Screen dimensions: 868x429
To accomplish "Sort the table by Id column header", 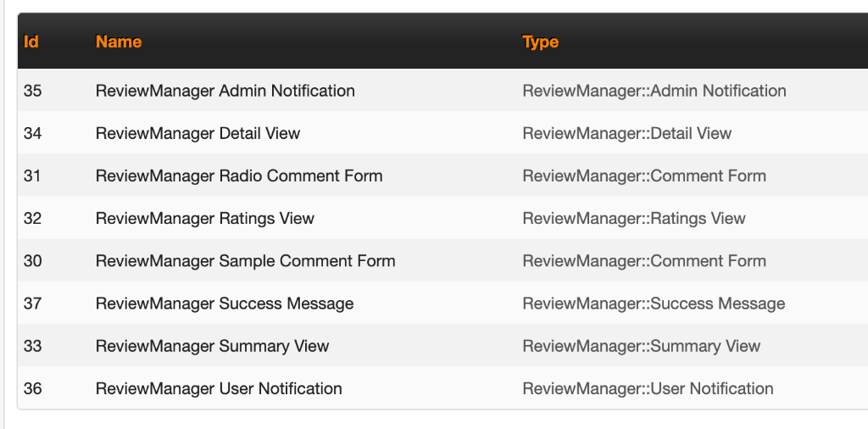I will (x=31, y=42).
